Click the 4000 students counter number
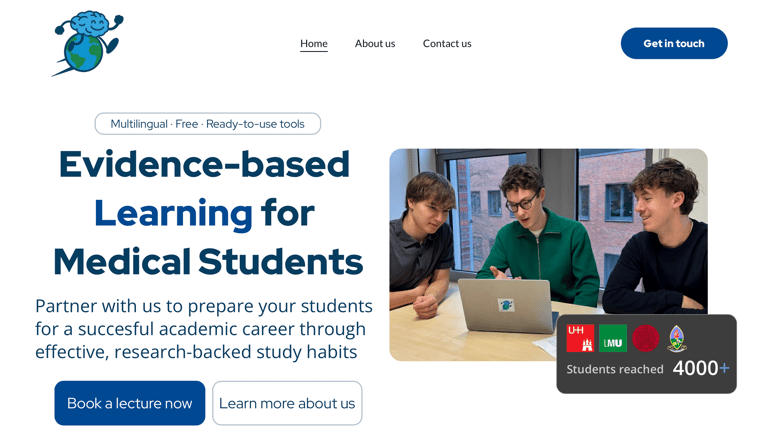The image size is (768, 439). pos(695,368)
